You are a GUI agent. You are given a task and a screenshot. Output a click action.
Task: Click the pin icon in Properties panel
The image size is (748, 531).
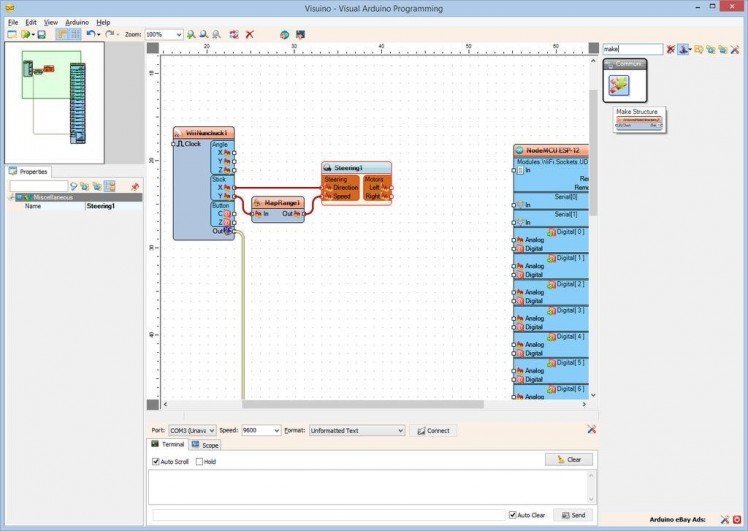click(x=135, y=186)
